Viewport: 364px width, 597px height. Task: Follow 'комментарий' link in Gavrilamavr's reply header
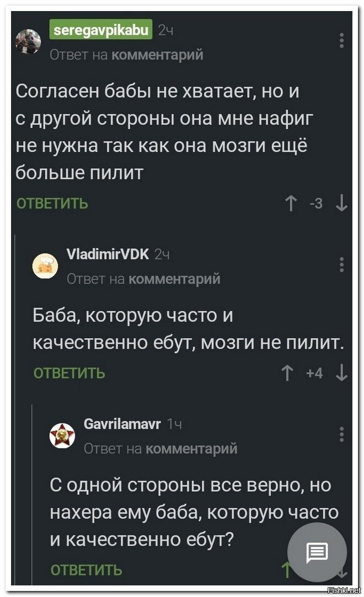(191, 449)
